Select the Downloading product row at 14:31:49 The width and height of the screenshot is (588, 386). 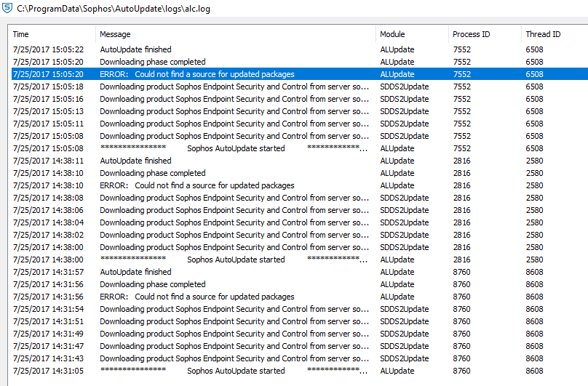[300, 334]
